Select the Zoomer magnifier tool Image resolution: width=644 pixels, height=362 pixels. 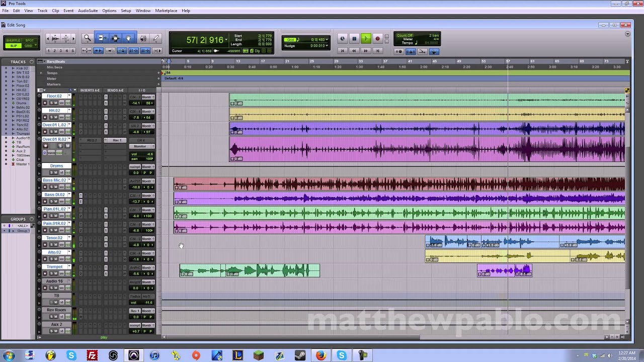[87, 38]
